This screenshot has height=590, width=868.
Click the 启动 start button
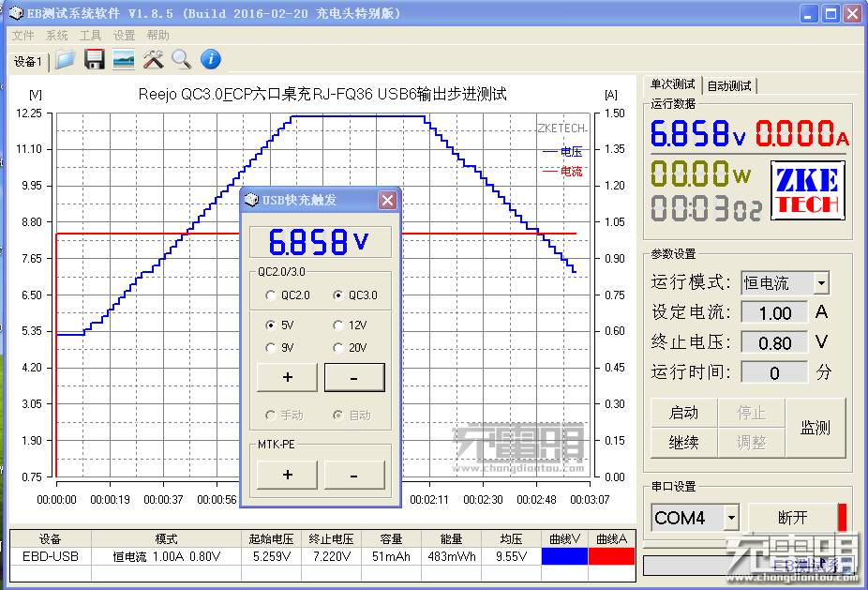[x=683, y=413]
